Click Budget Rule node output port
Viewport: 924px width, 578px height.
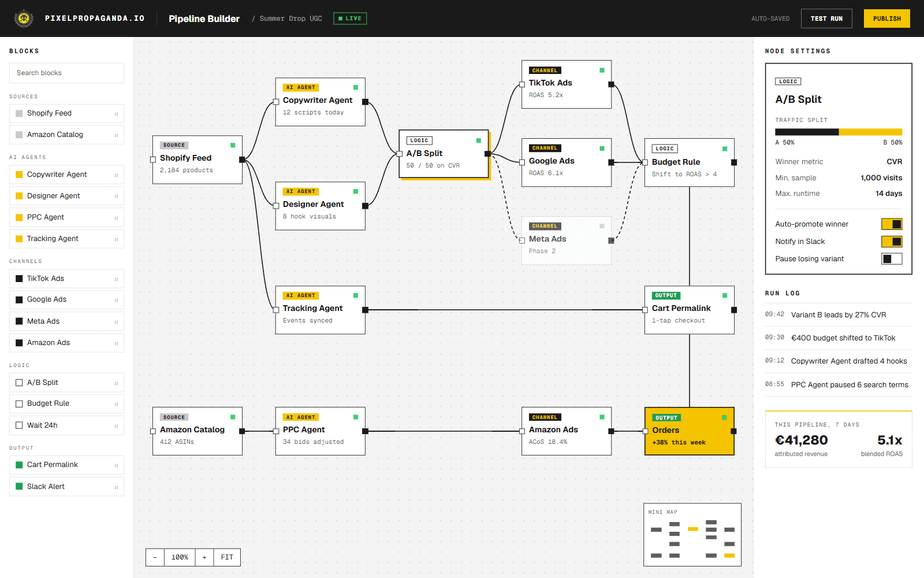coord(734,162)
